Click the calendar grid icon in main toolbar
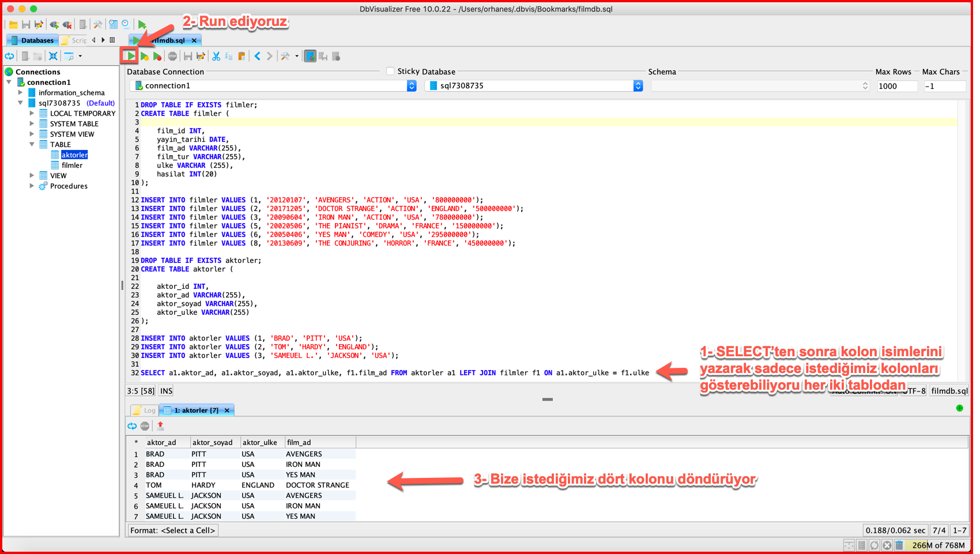Viewport: 980px width, 554px height. pyautogui.click(x=114, y=25)
